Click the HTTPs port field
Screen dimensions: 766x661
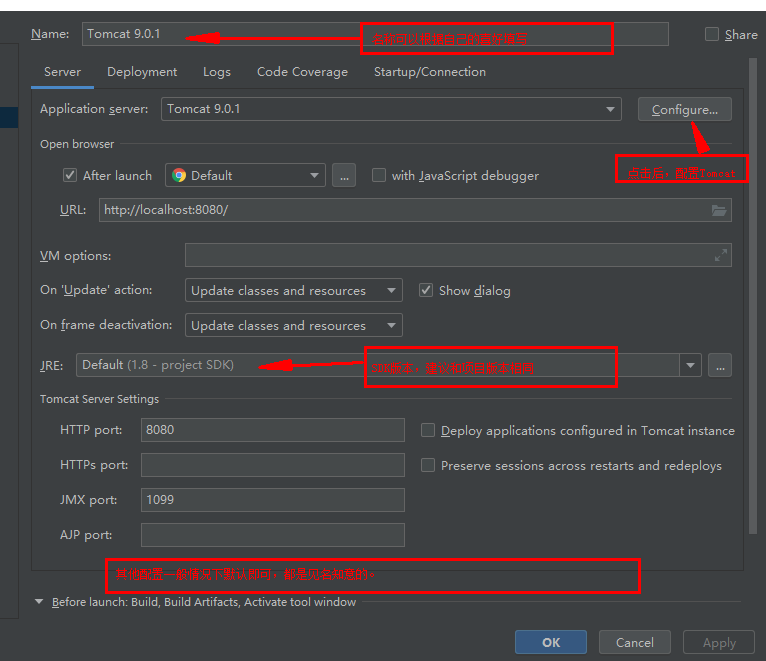pos(273,465)
